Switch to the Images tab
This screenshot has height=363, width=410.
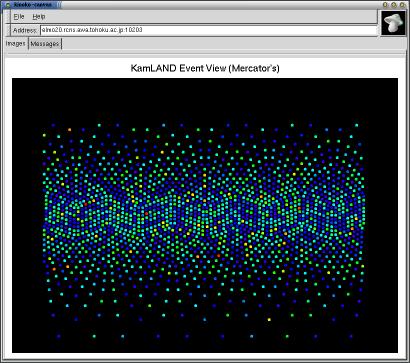point(16,44)
